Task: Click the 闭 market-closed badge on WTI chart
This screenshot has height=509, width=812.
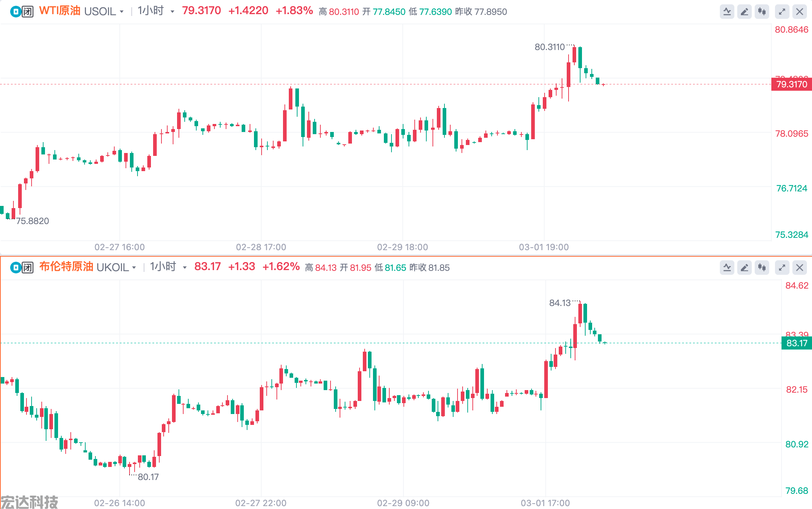Action: pos(28,12)
